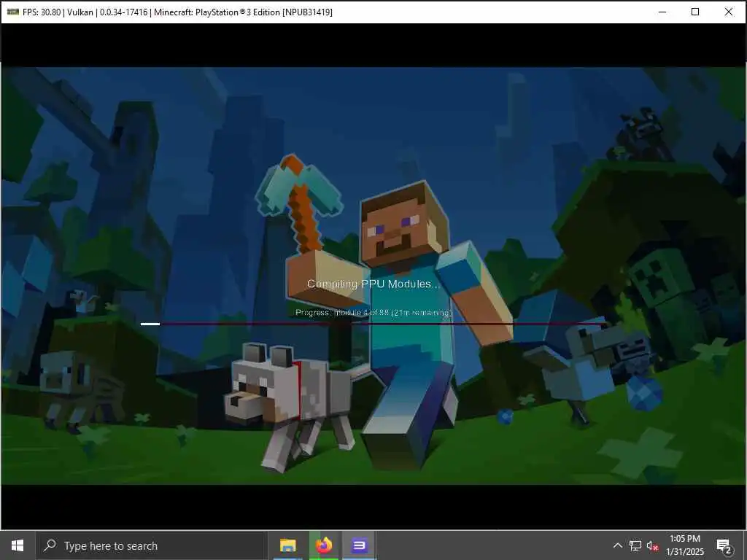Open the Windows Start menu

click(x=18, y=545)
